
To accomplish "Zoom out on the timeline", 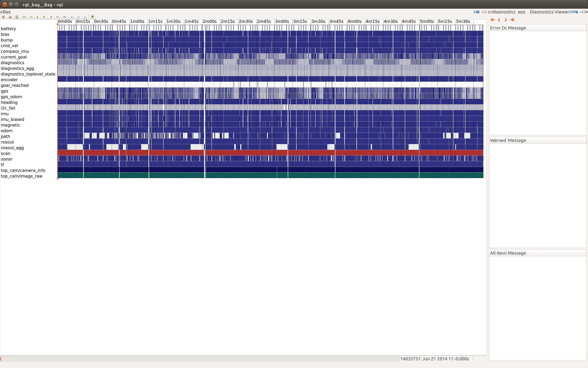I will pos(78,17).
